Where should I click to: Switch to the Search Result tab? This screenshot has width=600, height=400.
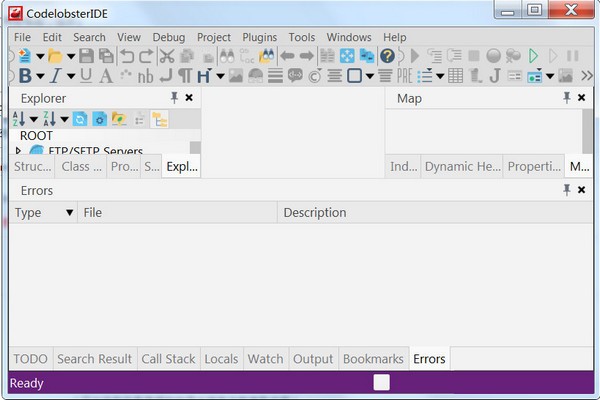click(x=94, y=359)
